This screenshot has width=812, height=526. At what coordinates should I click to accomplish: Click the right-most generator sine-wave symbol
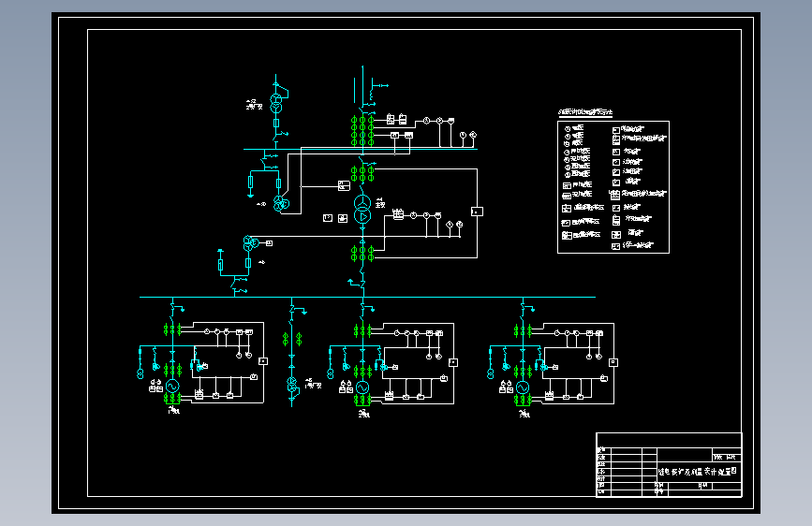pos(523,387)
